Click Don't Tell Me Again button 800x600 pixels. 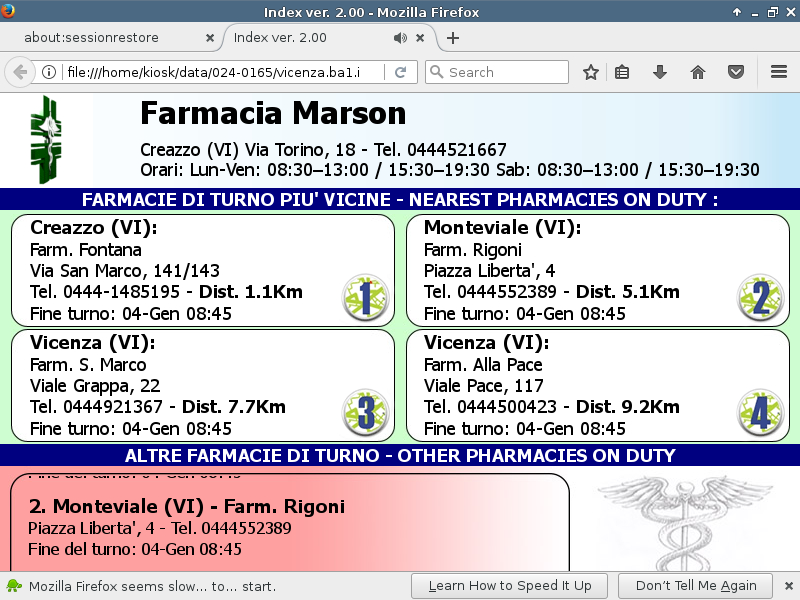[x=696, y=585]
